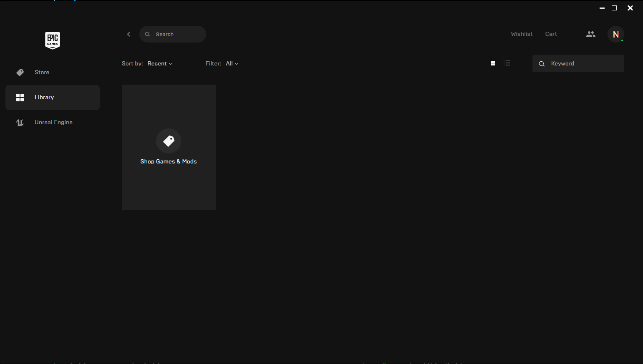Click the Keyword filter field
This screenshot has width=643, height=364.
(x=578, y=64)
